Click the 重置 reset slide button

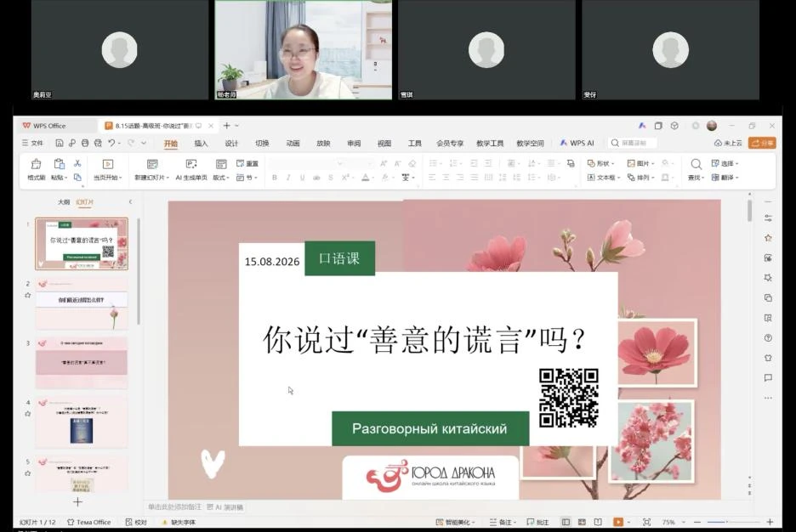[247, 163]
